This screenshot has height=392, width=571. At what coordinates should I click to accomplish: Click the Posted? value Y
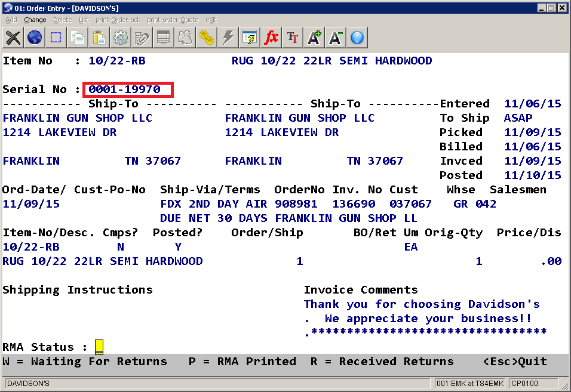pos(178,247)
